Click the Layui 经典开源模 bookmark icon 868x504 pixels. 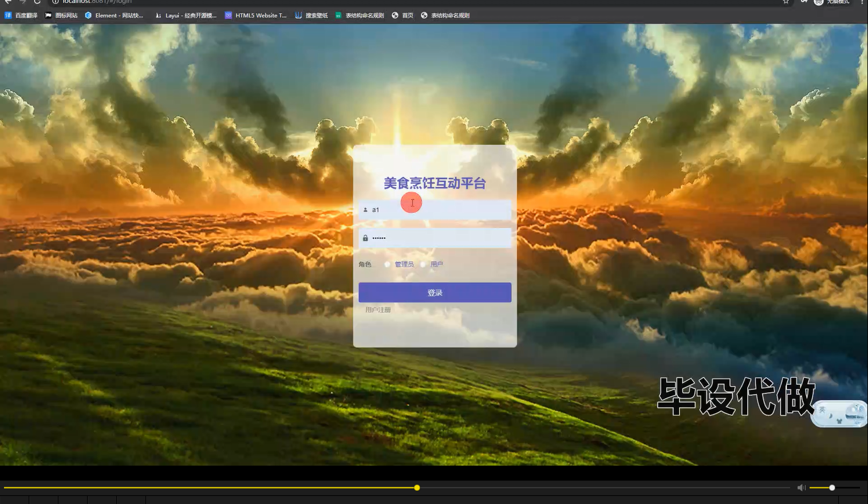pyautogui.click(x=159, y=15)
